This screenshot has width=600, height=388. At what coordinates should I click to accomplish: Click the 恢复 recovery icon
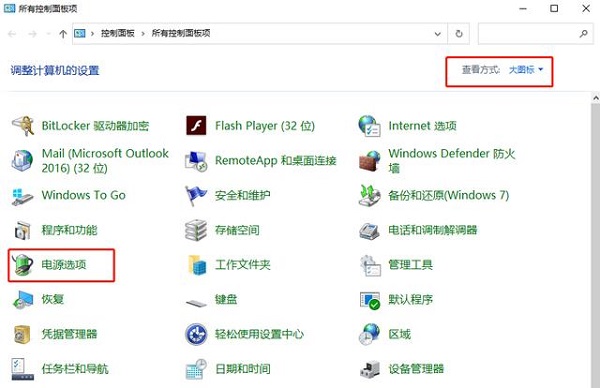(x=23, y=299)
